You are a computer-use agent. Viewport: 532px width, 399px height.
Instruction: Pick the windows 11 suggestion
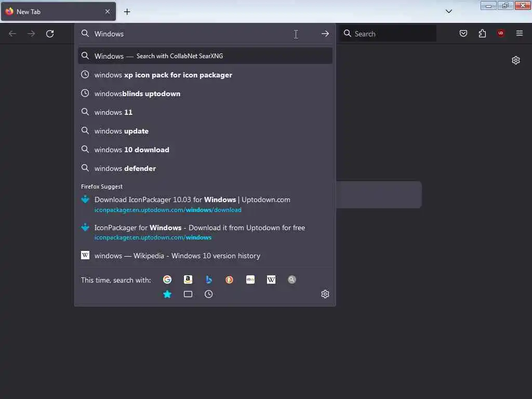205,112
